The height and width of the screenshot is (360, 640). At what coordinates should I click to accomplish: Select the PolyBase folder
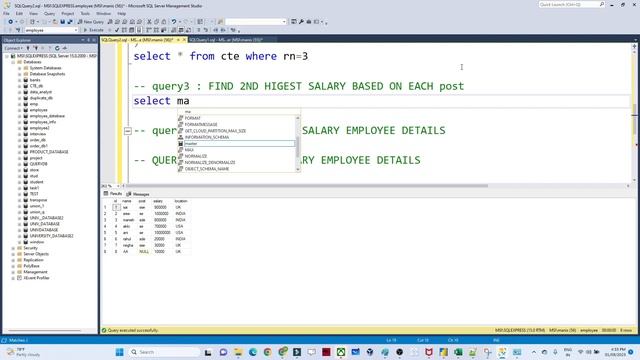(x=31, y=266)
